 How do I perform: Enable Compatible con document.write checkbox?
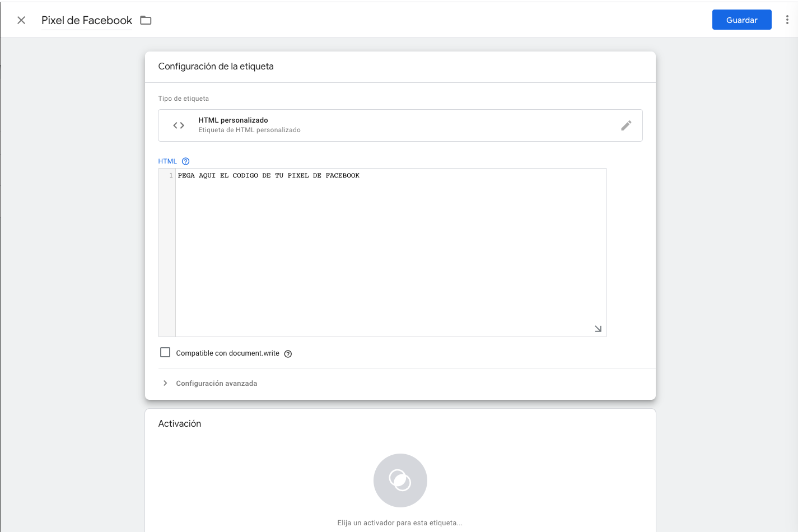click(x=165, y=352)
